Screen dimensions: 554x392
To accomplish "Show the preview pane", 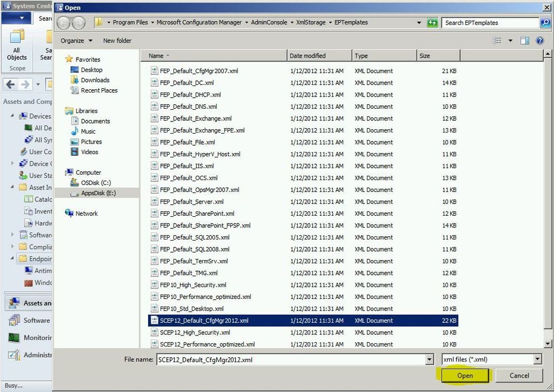I will [x=525, y=40].
